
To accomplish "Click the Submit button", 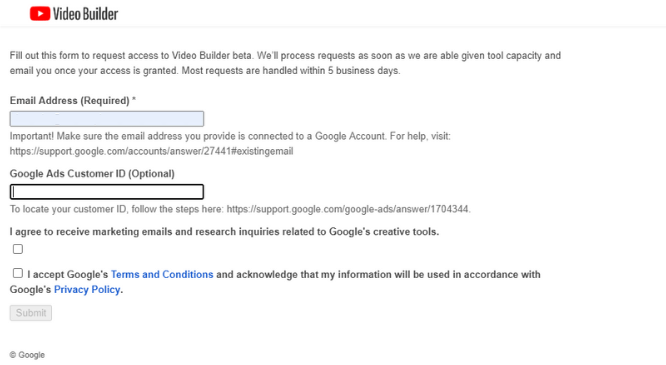I will (31, 313).
